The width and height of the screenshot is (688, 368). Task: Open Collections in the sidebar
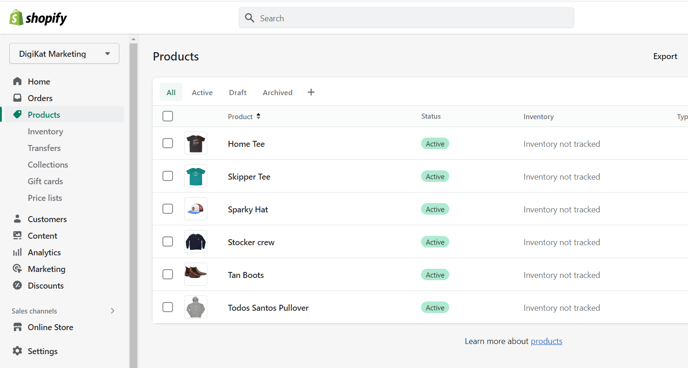(x=48, y=165)
